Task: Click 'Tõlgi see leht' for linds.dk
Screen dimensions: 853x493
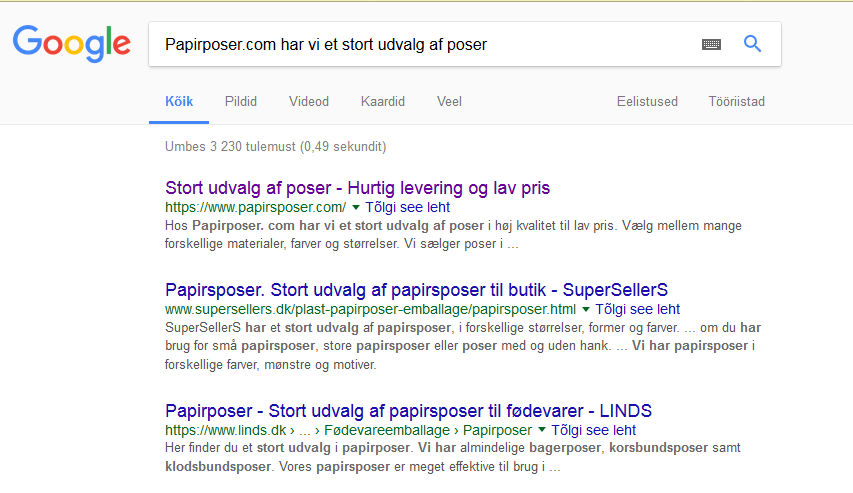Action: pos(594,430)
